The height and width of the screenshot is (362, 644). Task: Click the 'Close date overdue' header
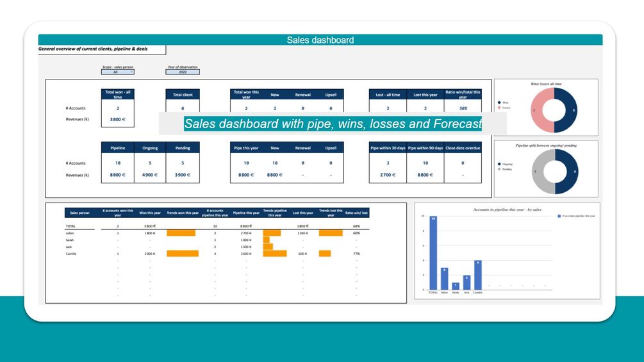pos(463,148)
